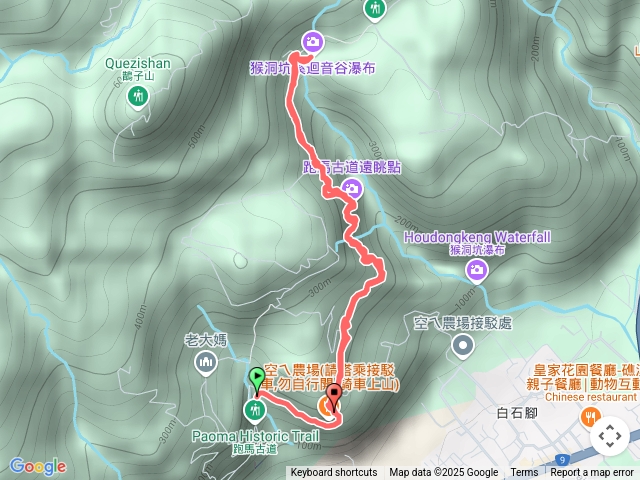Click the Google logo
This screenshot has height=480, width=640.
coord(38,467)
